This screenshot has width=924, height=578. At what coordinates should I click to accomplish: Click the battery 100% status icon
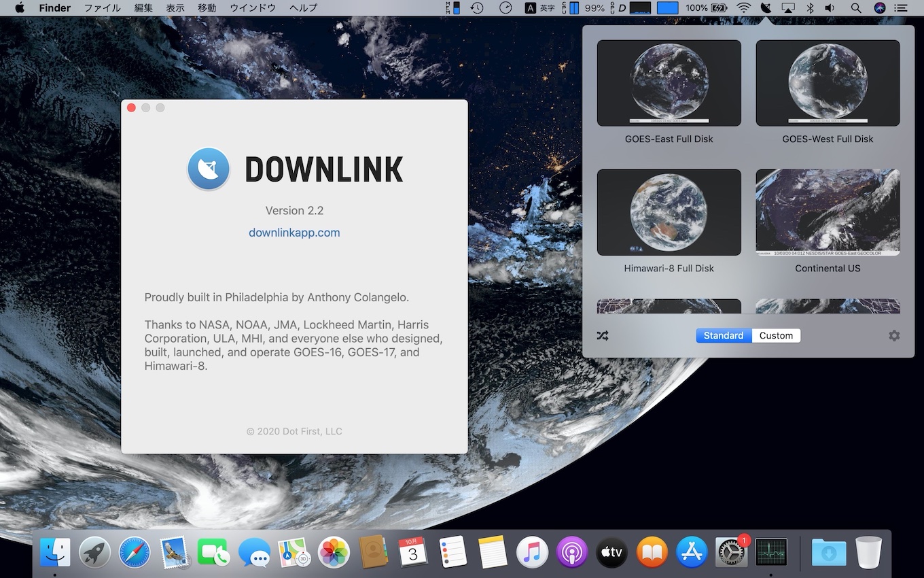[706, 8]
